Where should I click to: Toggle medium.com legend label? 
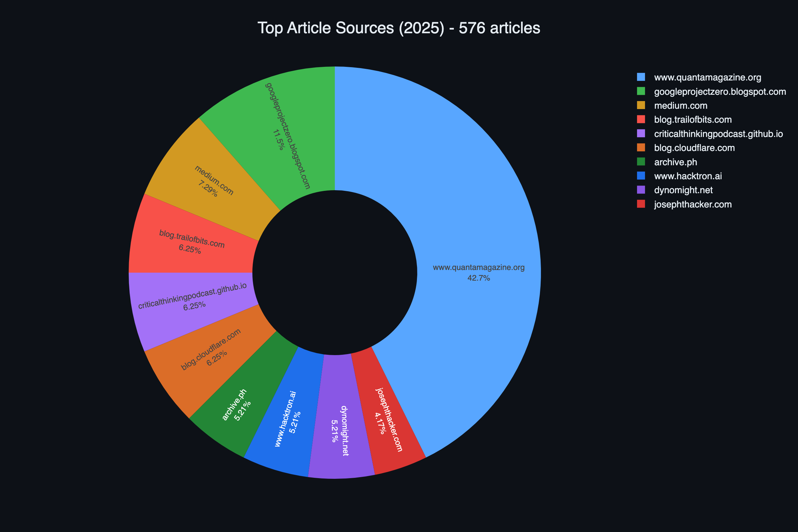tap(680, 105)
